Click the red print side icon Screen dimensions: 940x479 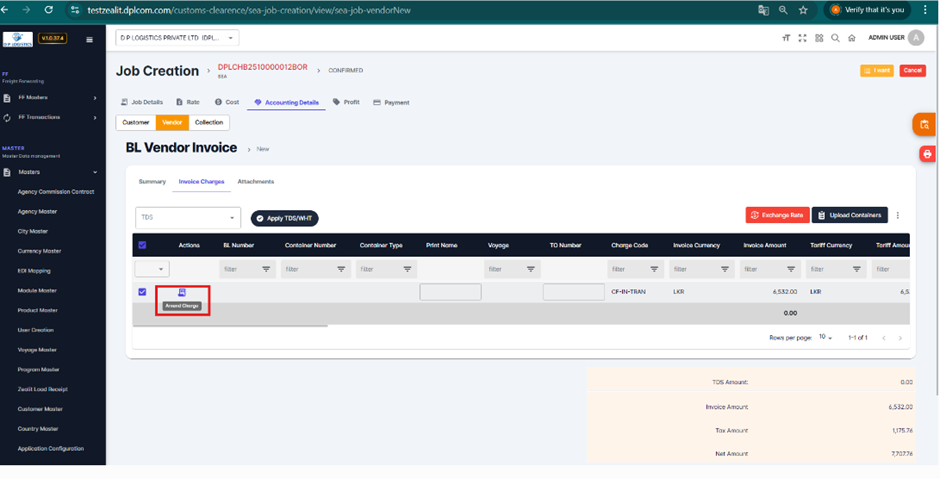[x=927, y=154]
